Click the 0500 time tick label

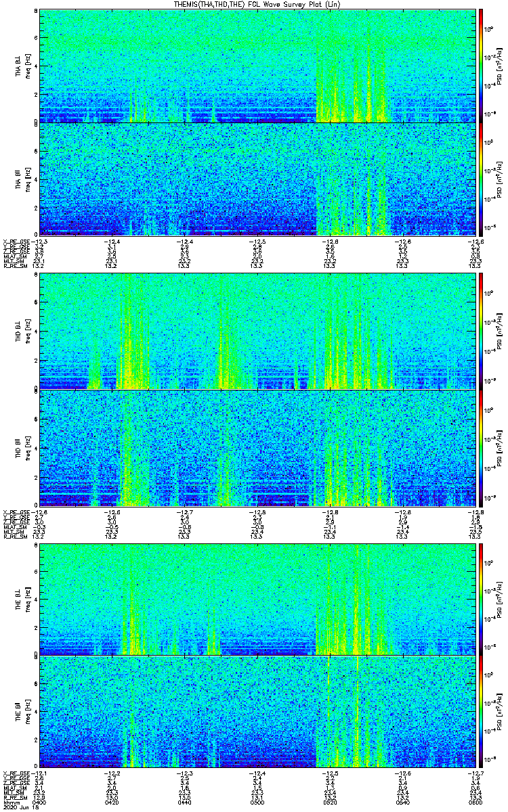click(x=257, y=802)
